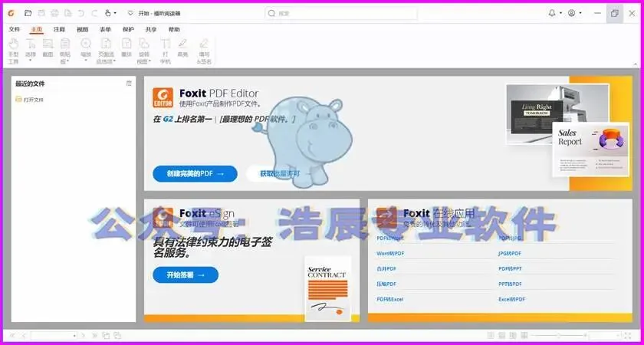
Task: Click the 获取批量许可 button
Action: [x=280, y=174]
